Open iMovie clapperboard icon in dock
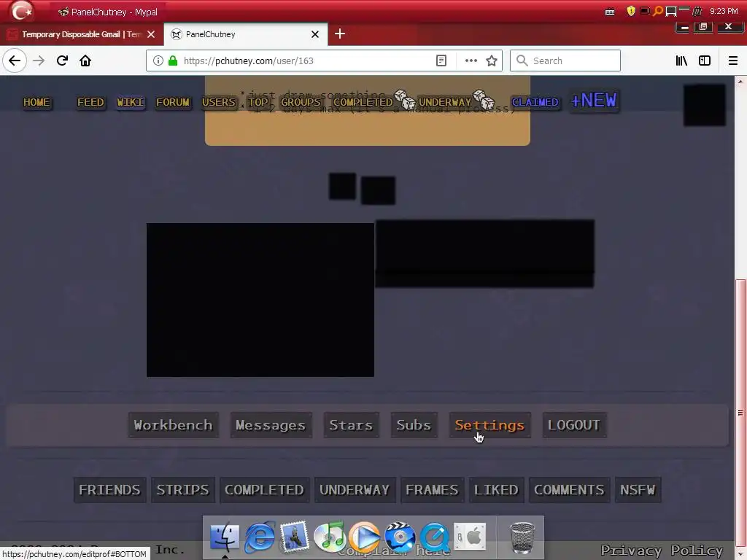 pyautogui.click(x=400, y=537)
